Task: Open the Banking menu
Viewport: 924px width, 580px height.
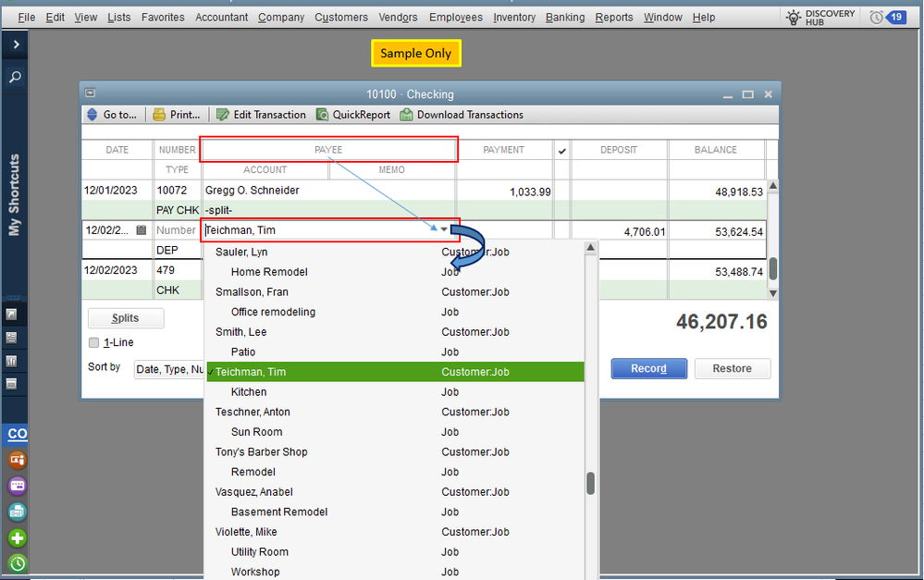Action: tap(565, 18)
